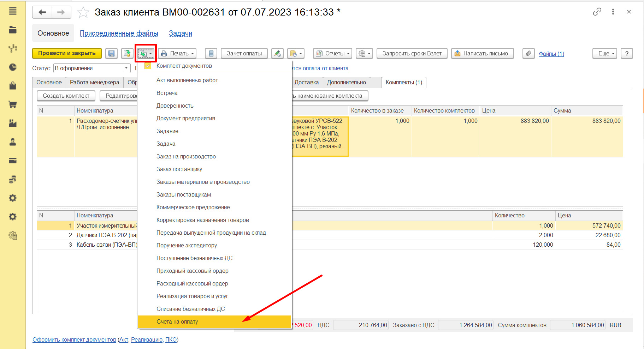Click Запросить сроки Взлет button

(x=412, y=53)
